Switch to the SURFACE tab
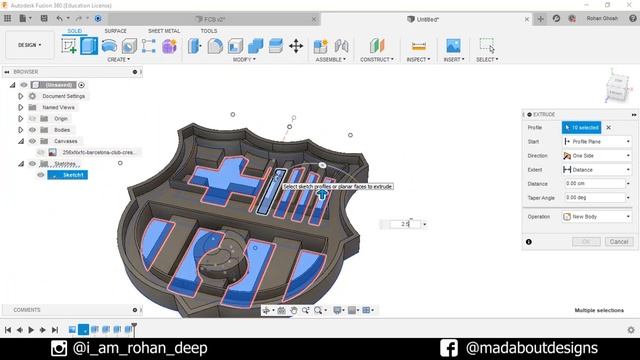This screenshot has height=360, width=640. pos(116,31)
